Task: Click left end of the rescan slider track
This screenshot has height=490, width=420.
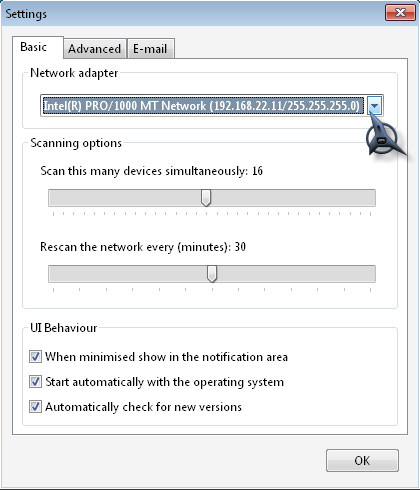Action: pos(53,274)
